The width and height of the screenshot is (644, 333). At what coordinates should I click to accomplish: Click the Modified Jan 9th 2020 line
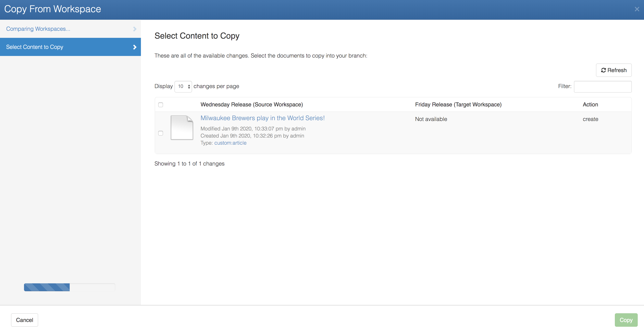(x=253, y=129)
